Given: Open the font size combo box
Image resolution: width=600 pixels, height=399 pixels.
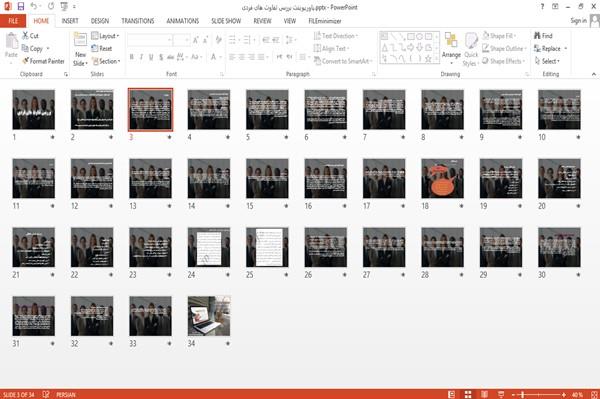Looking at the screenshot, I should [181, 40].
